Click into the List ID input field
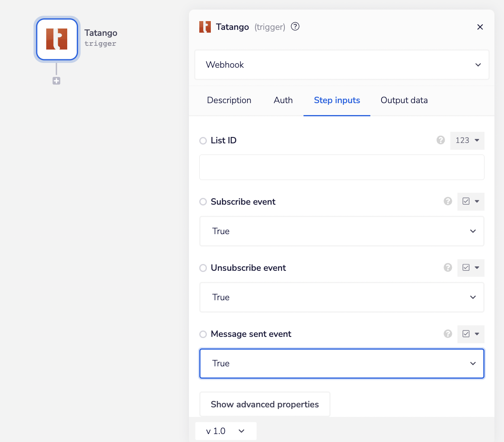Screen dimensions: 504x442 pyautogui.click(x=342, y=167)
